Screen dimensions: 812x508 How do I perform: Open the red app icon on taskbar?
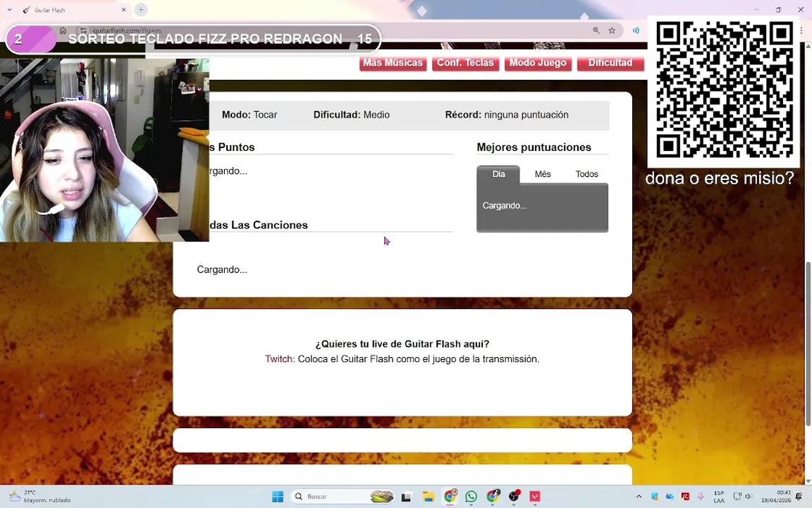535,497
